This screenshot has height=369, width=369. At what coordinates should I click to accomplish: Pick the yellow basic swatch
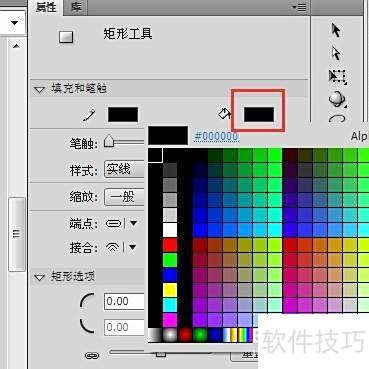point(170,290)
